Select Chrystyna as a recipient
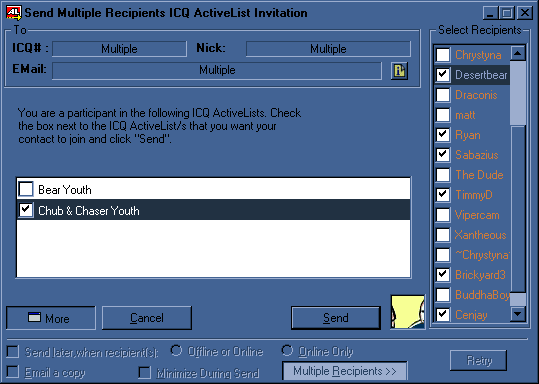Viewport: 539px width, 384px height. 443,55
